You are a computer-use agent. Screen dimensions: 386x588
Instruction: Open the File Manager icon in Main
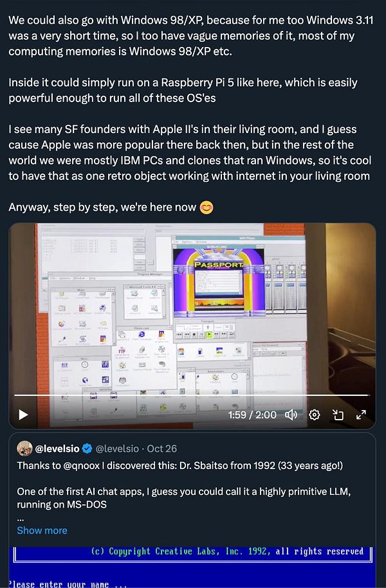(x=61, y=296)
